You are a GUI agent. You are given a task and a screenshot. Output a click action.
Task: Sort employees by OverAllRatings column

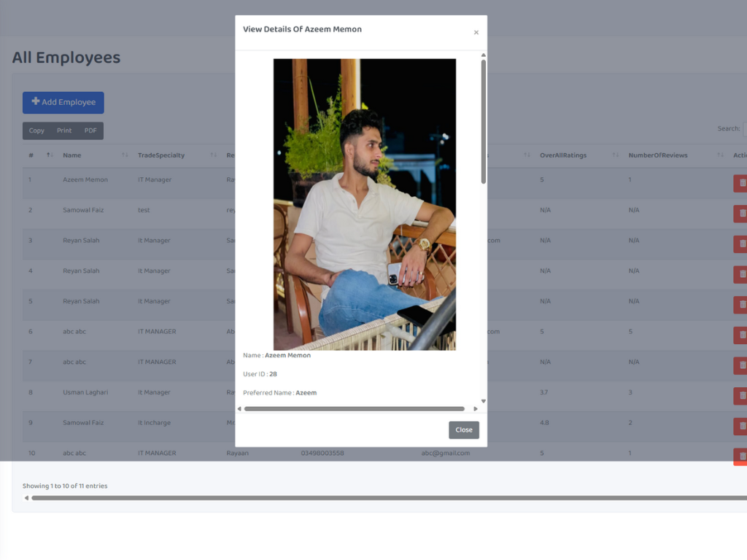615,155
